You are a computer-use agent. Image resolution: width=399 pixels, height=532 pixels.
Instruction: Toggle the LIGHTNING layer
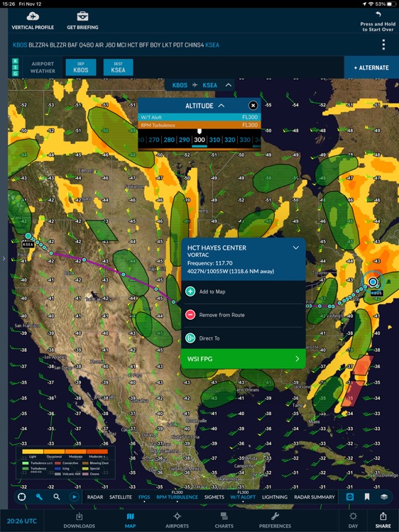pyautogui.click(x=275, y=497)
